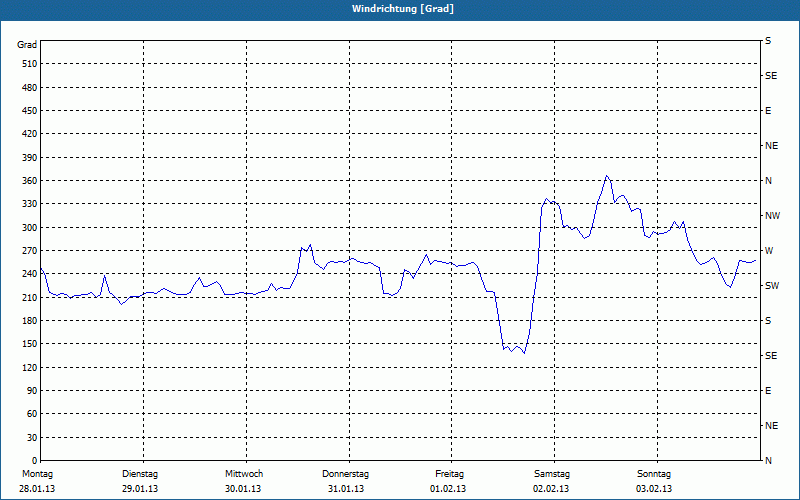
Task: Click the date 31.01.13
Action: [346, 489]
